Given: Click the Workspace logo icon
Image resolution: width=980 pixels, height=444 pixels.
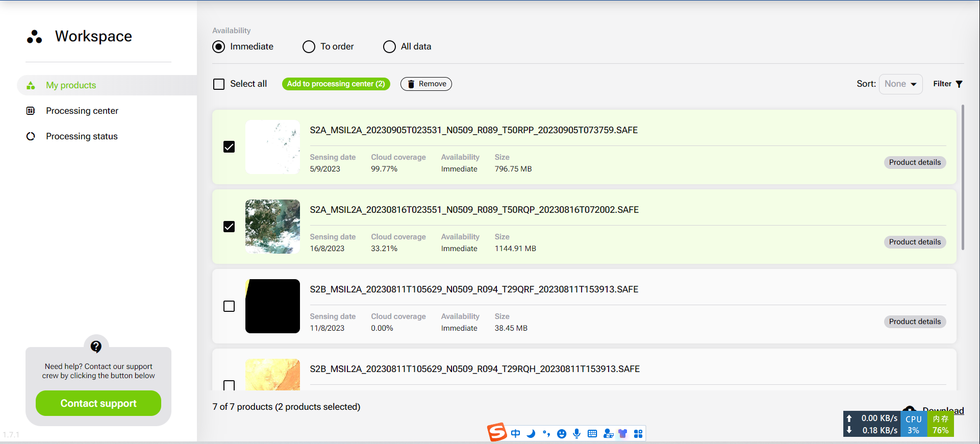Looking at the screenshot, I should 34,37.
